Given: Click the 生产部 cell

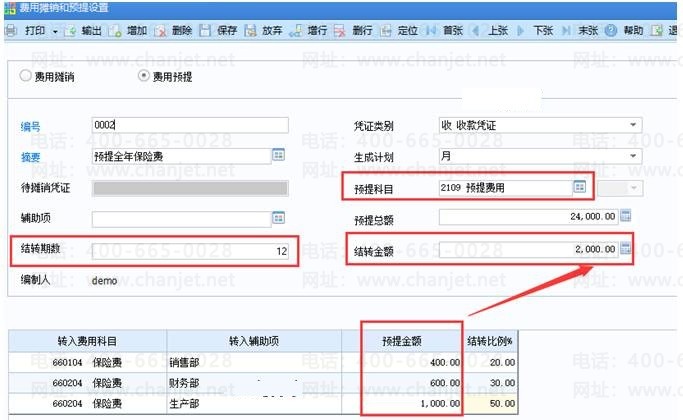Looking at the screenshot, I should [254, 403].
